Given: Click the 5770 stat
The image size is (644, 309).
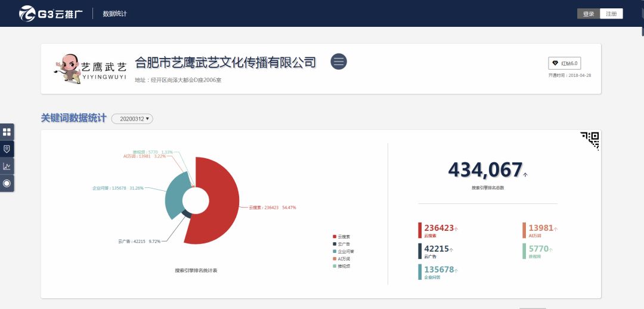Looking at the screenshot, I should coord(538,251).
